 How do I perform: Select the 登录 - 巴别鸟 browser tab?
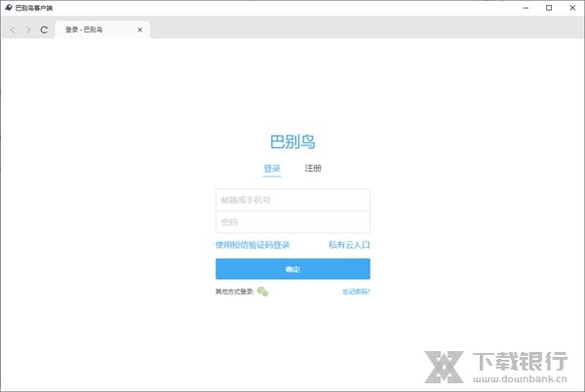102,30
